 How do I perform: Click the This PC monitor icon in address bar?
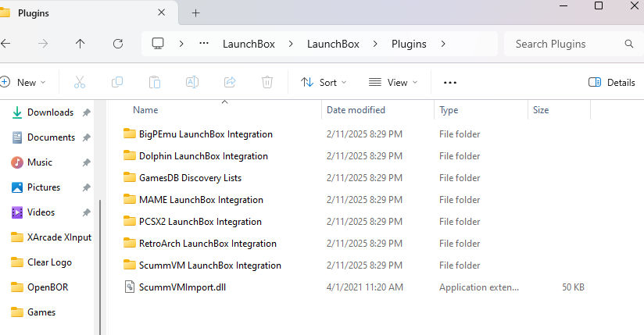point(158,44)
